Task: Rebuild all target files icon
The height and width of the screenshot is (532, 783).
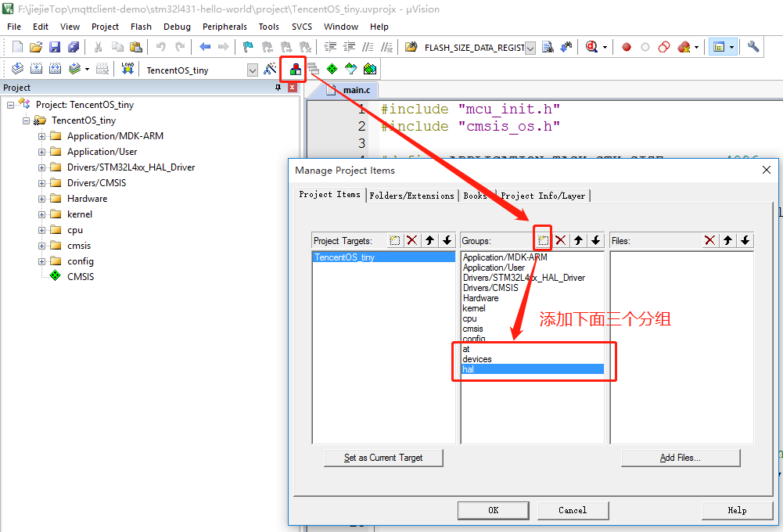Action: pos(56,68)
